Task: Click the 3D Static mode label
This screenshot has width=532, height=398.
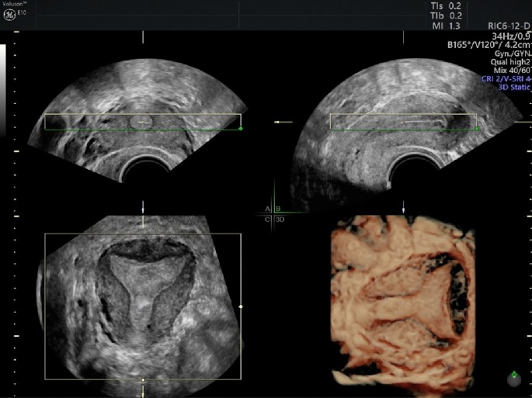Action: point(505,88)
